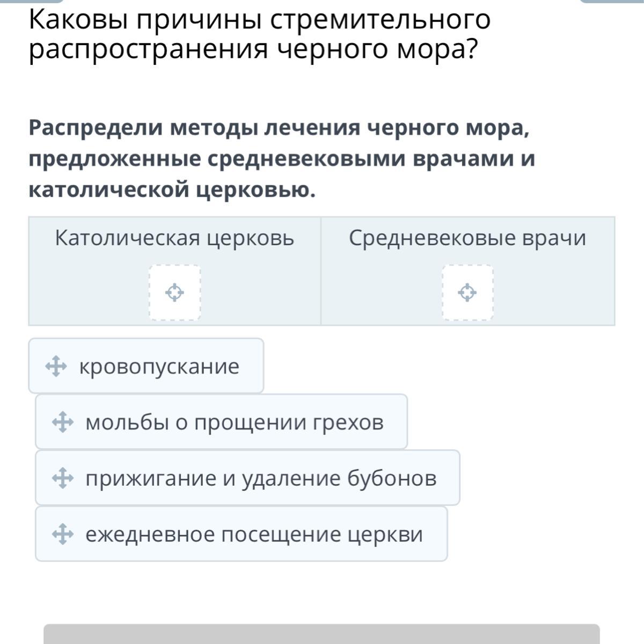644x644 pixels.
Task: Click the target icon under Средневековые врачи
Action: point(467,293)
